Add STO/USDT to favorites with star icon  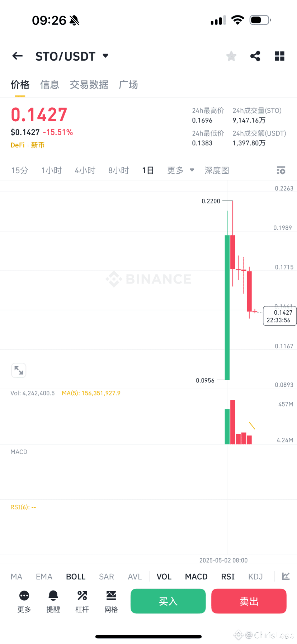231,56
